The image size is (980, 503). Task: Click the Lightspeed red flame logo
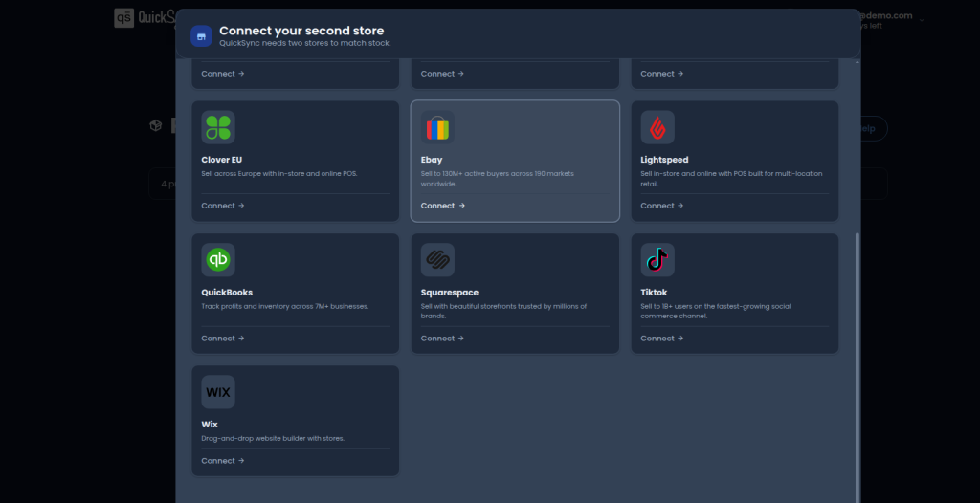pyautogui.click(x=657, y=127)
